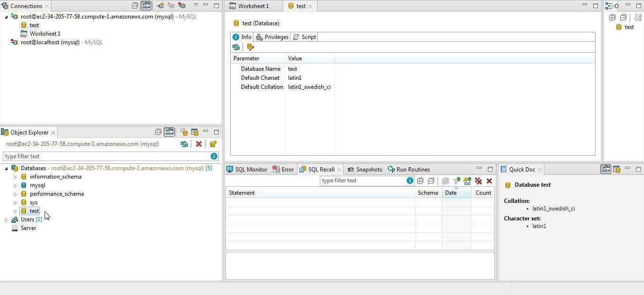The image size is (644, 295).
Task: Refresh the Object Explorer connection
Action: [184, 144]
